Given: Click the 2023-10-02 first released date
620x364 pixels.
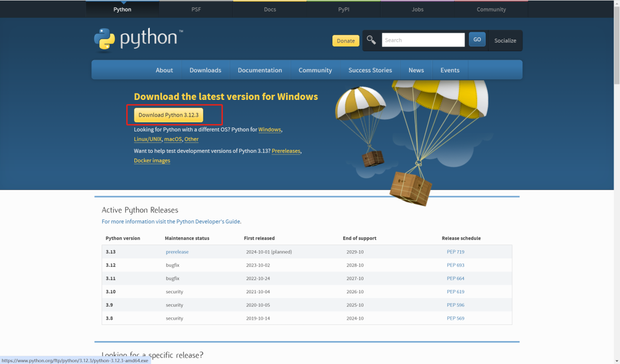Looking at the screenshot, I should [x=258, y=265].
